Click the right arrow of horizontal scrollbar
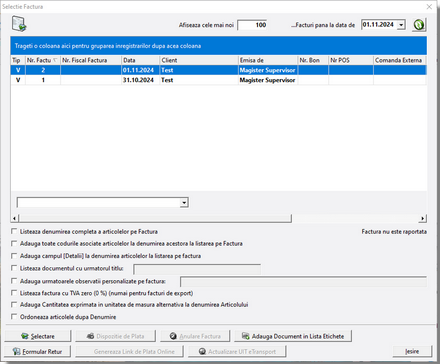The height and width of the screenshot is (364, 440). pos(423,218)
